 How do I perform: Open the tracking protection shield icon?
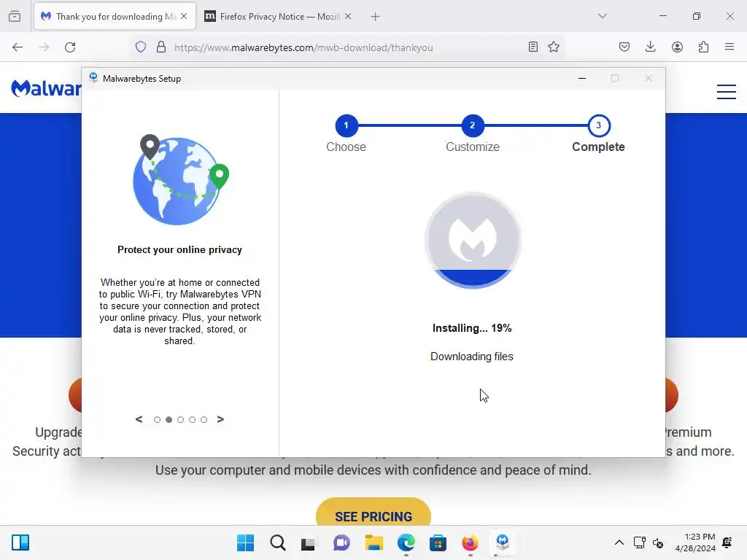coord(141,47)
